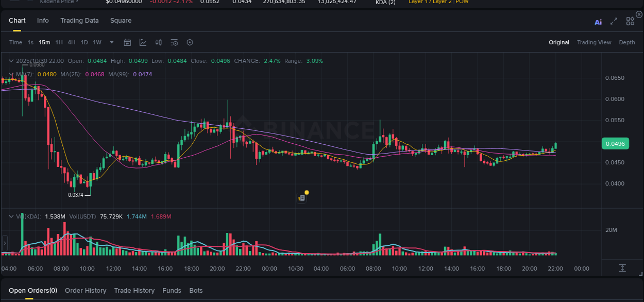Screen dimensions: 644x302
Task: Click the green 0.0496 price tag
Action: 615,143
